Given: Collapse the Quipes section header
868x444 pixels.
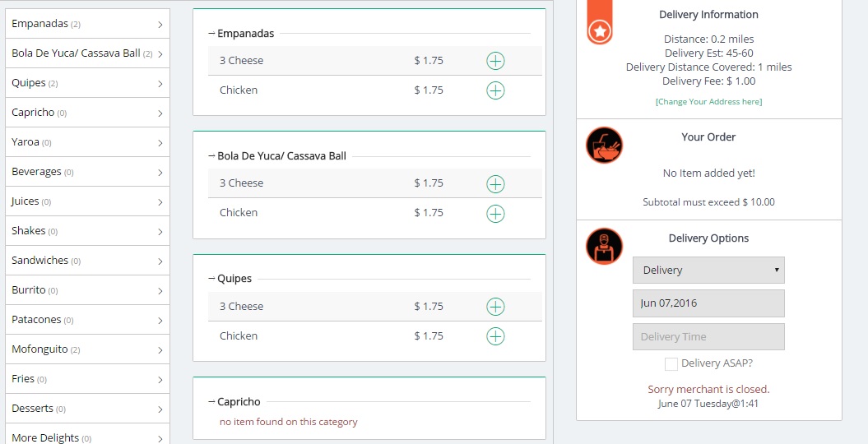Looking at the screenshot, I should pos(230,279).
